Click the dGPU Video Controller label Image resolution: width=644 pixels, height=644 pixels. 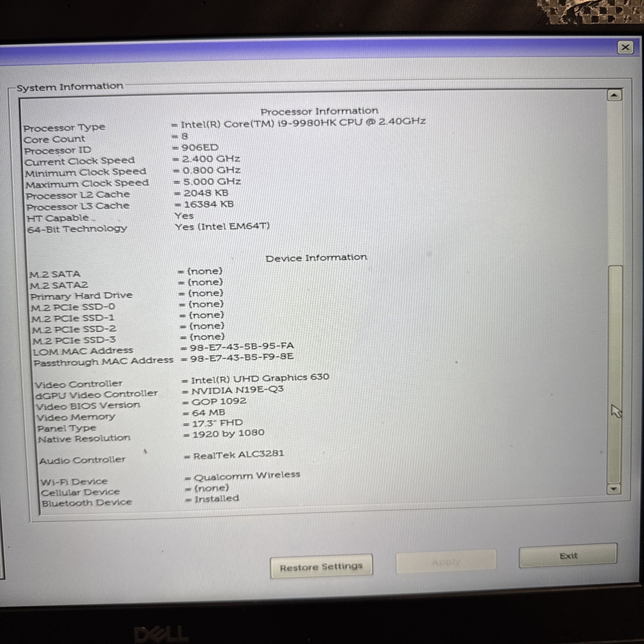[x=97, y=394]
